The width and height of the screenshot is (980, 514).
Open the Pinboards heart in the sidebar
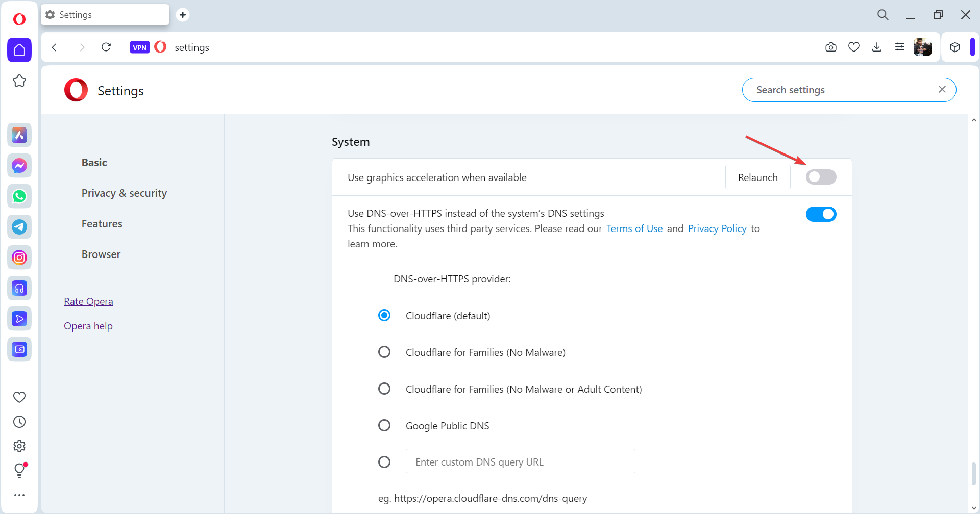(19, 397)
